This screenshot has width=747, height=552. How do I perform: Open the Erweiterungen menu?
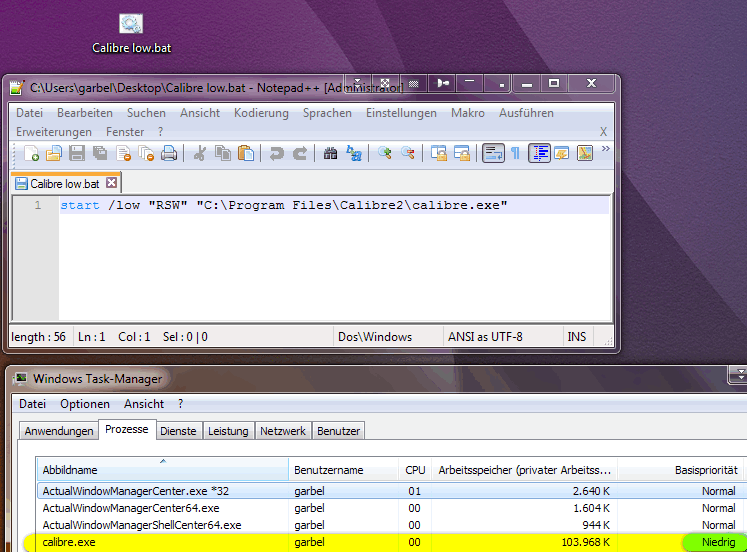[x=54, y=132]
